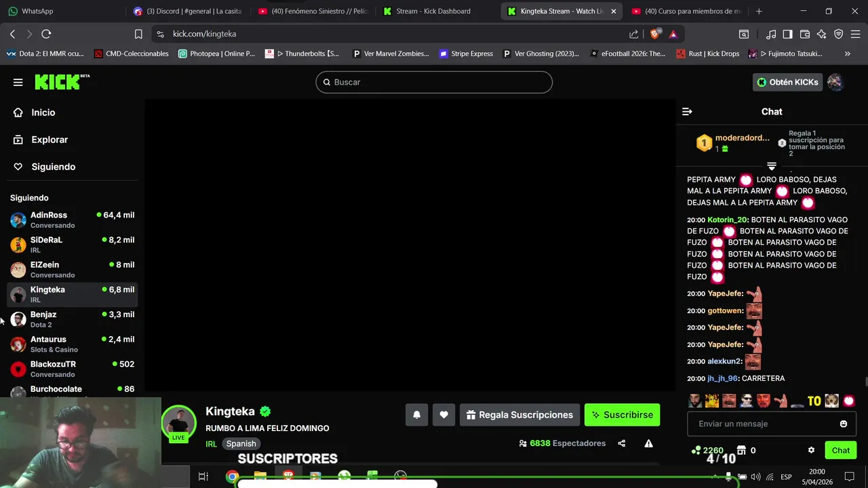The height and width of the screenshot is (488, 868).
Task: Click Regala Suscripciones button
Action: tap(519, 415)
